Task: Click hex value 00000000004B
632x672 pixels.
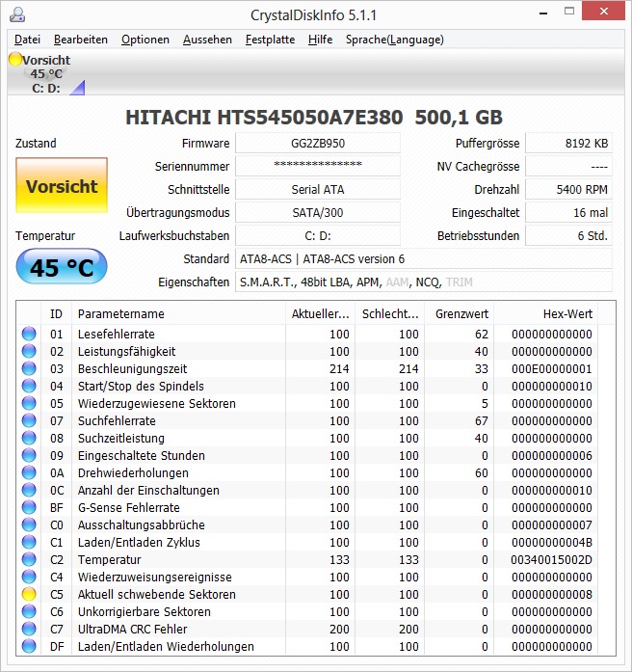Action: [551, 542]
